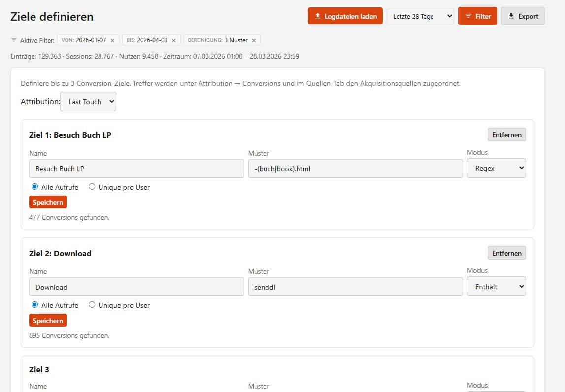
Task: Select Alle Aufrufe for Ziel 2
Action: pyautogui.click(x=34, y=305)
